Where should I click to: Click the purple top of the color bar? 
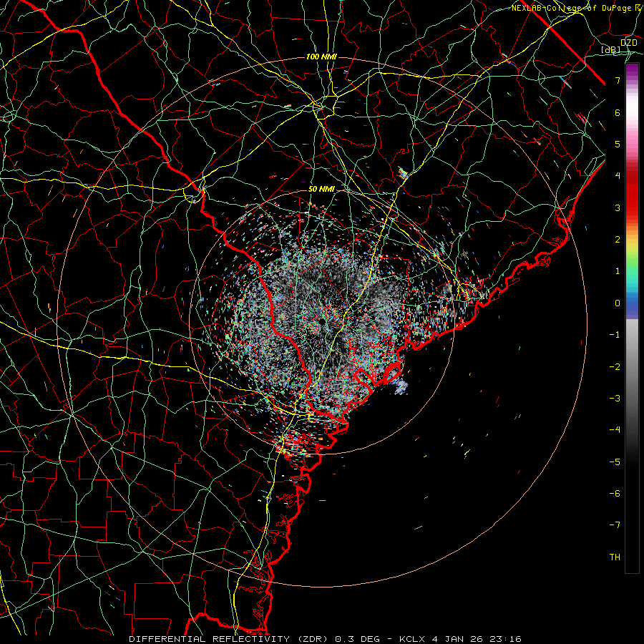pos(632,68)
